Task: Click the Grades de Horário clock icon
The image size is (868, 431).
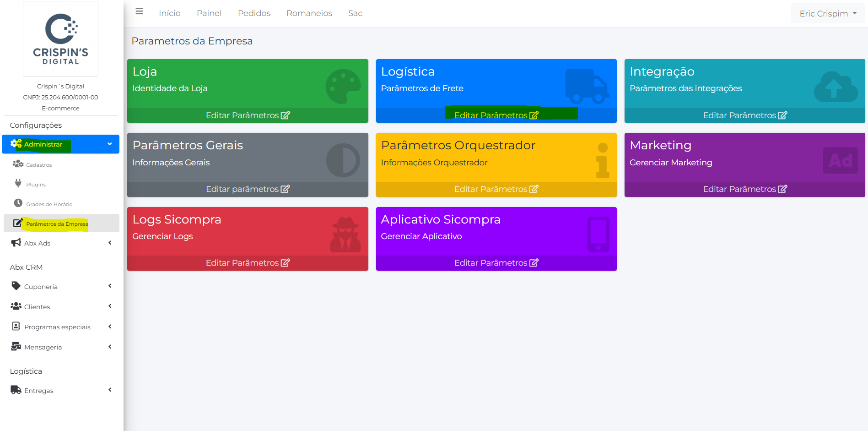Action: [x=18, y=203]
